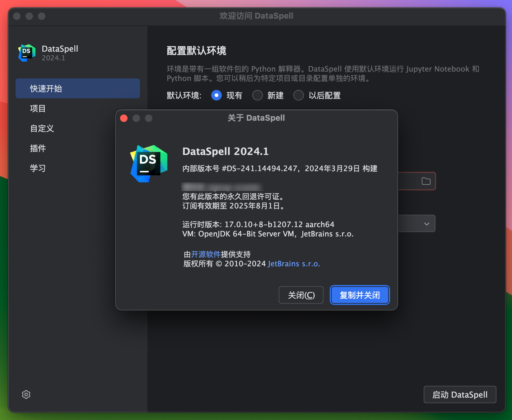Click the VM: OpenJDK 64-Bit Server VM line

point(268,234)
